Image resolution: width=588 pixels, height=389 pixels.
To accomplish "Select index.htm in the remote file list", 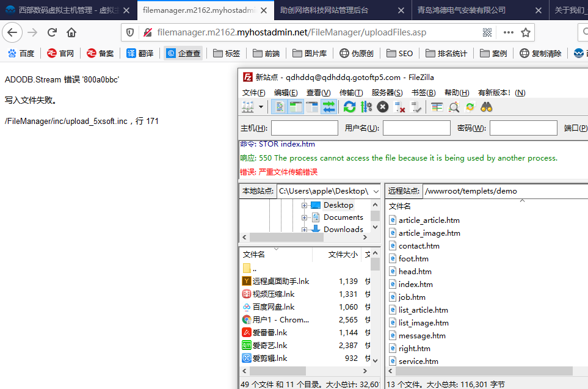I will coord(415,284).
